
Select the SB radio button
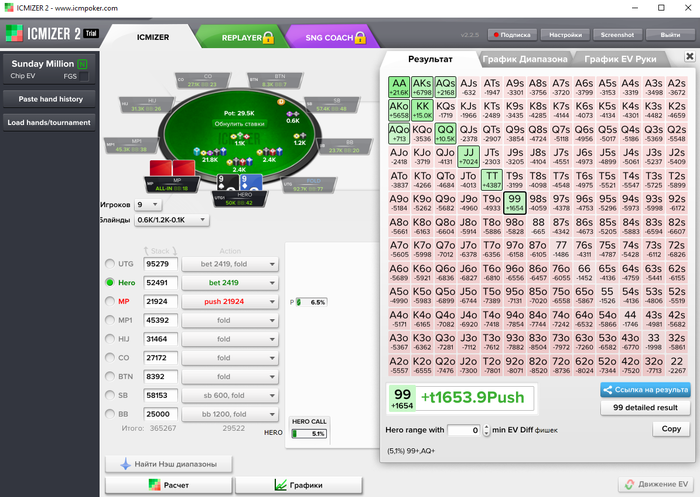(109, 395)
